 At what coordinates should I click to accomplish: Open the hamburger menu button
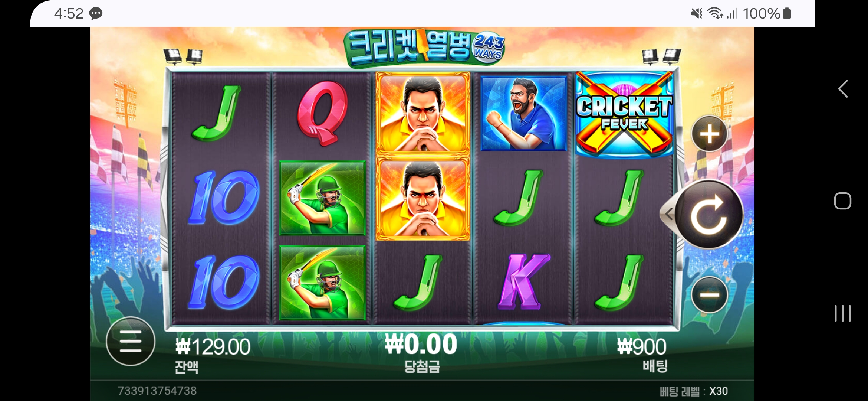[131, 341]
